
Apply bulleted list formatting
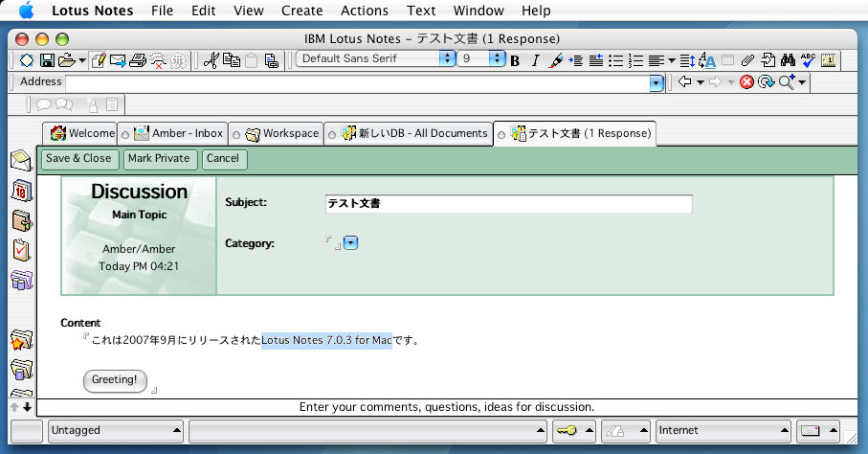click(615, 61)
